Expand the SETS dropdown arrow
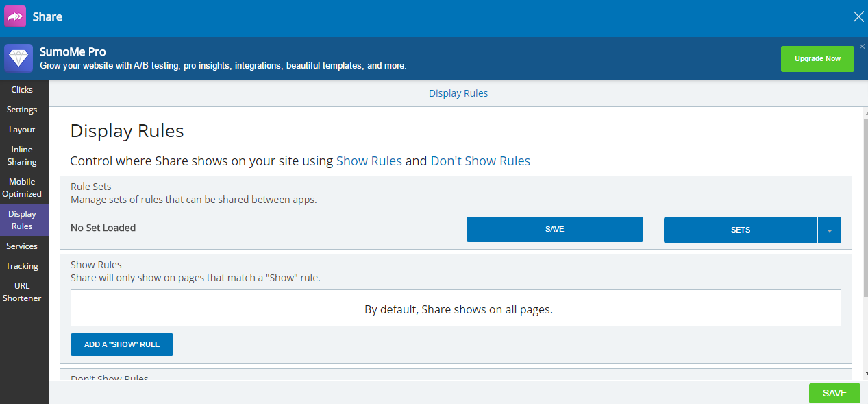Screen dimensions: 868x404 (x=830, y=230)
